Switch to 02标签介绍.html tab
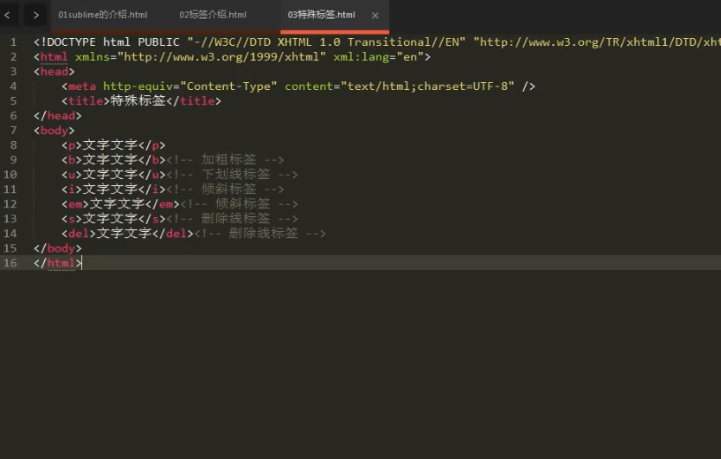 point(213,15)
